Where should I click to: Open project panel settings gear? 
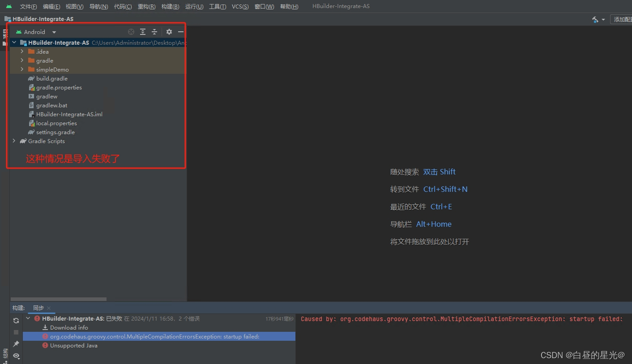[x=169, y=32]
